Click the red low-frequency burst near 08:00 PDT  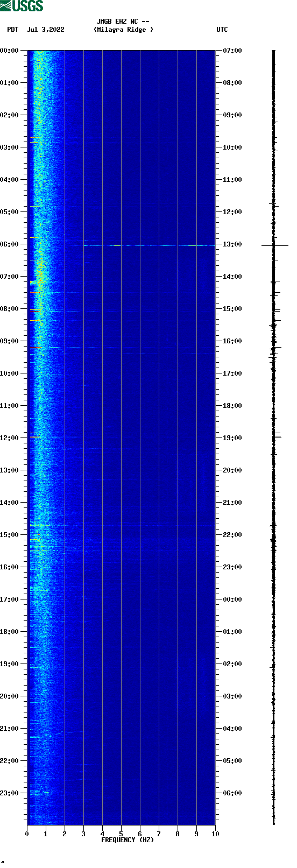[35, 311]
